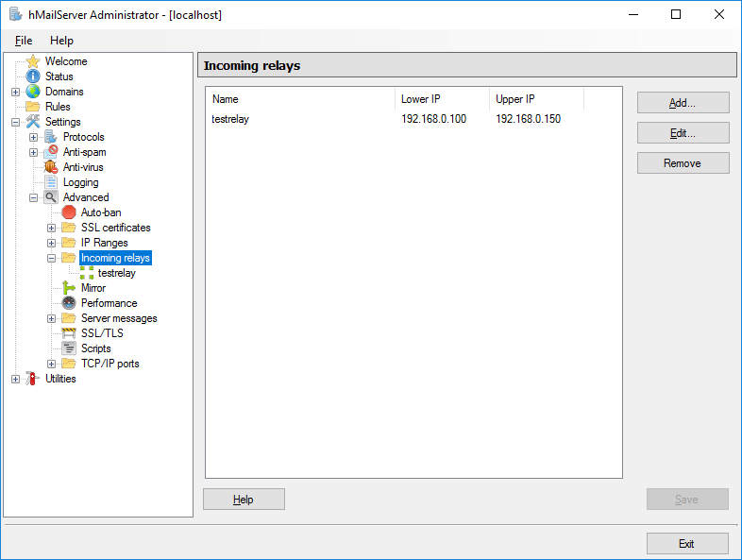Select the Welcome tree item
742x560 pixels.
coord(66,61)
